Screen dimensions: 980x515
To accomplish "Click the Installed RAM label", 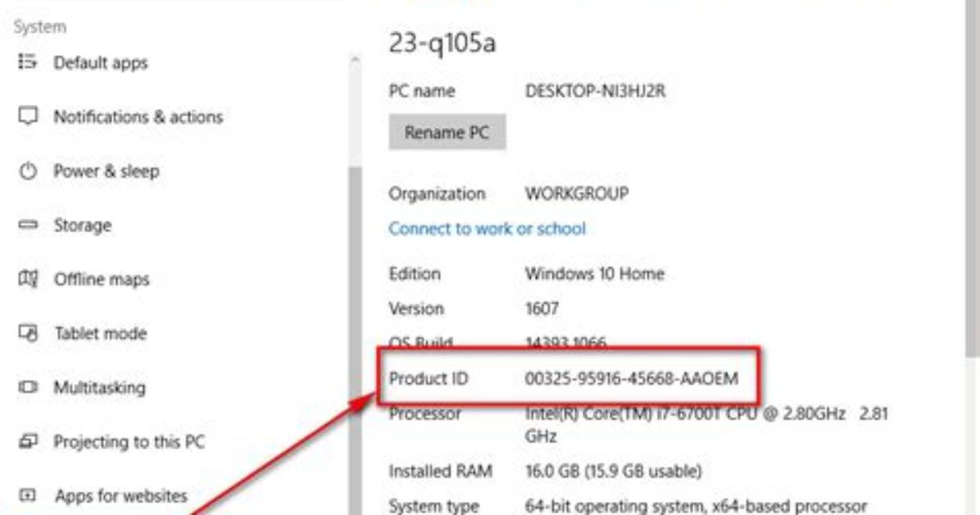I will [441, 471].
